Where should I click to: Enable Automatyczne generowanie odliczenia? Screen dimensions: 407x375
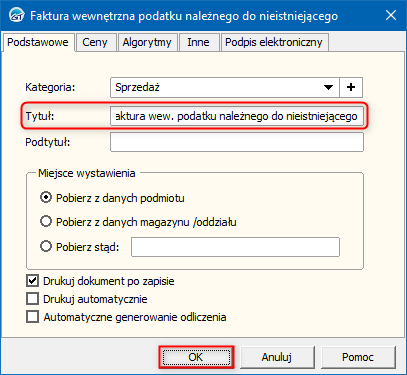tap(32, 317)
